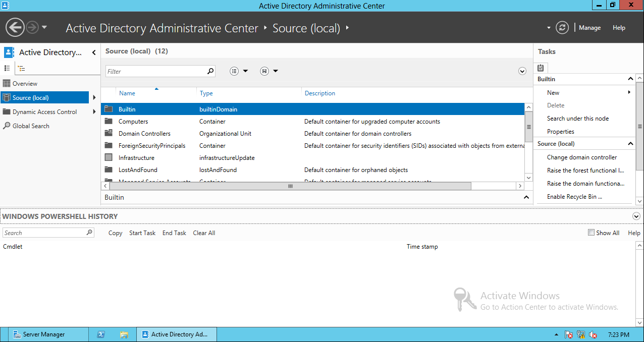Collapse the Builtin section in Tasks pane
The width and height of the screenshot is (644, 342).
tap(630, 79)
